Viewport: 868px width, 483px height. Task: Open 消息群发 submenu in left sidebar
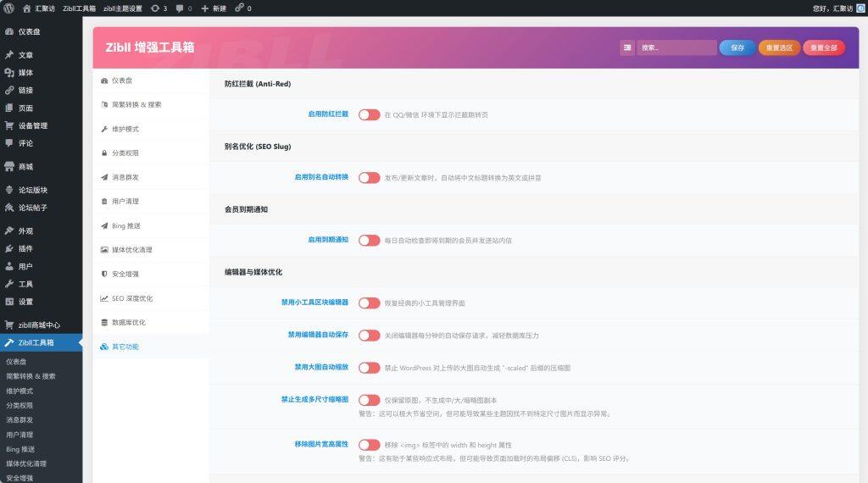19,420
